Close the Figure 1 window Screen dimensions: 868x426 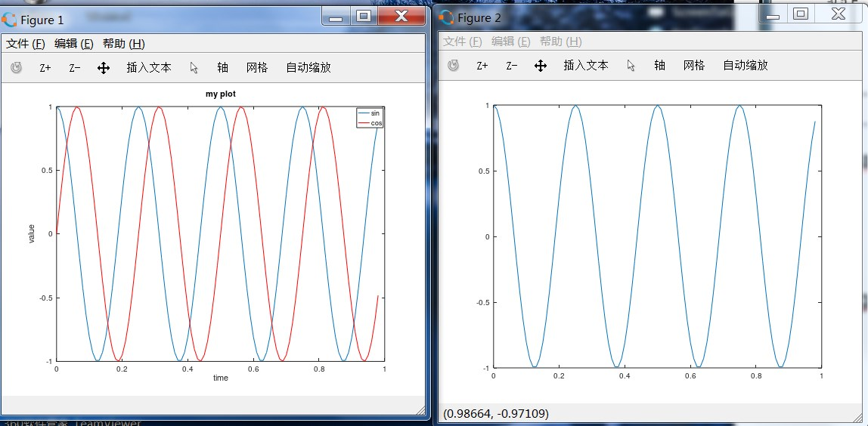[402, 17]
